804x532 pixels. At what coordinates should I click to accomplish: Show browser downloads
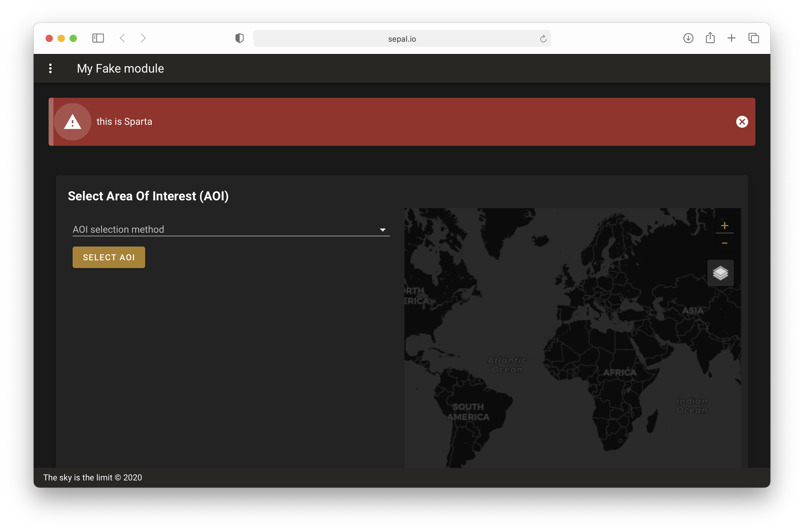pos(688,38)
